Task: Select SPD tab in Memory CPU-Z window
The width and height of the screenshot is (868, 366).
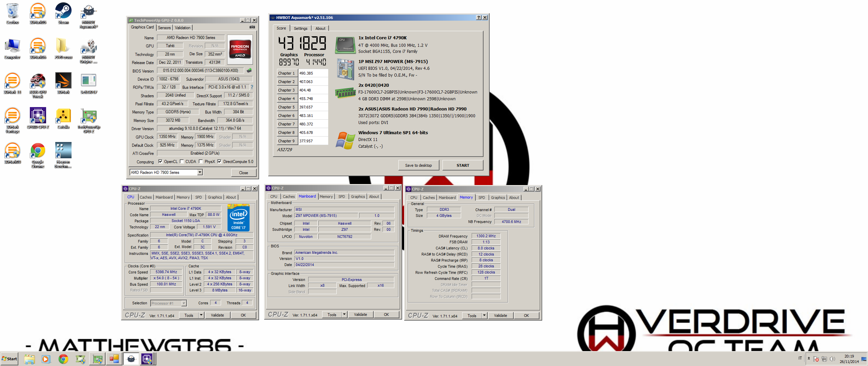Action: pos(481,198)
